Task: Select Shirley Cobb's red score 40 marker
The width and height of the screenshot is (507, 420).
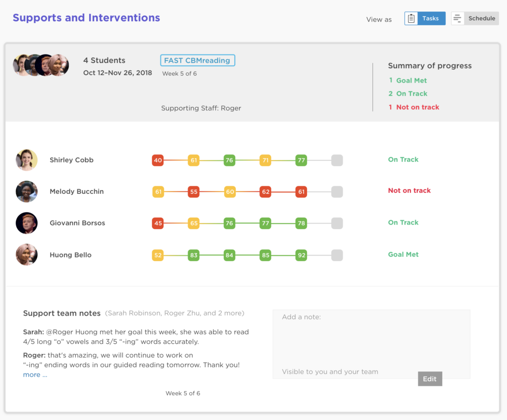Action: pos(158,160)
